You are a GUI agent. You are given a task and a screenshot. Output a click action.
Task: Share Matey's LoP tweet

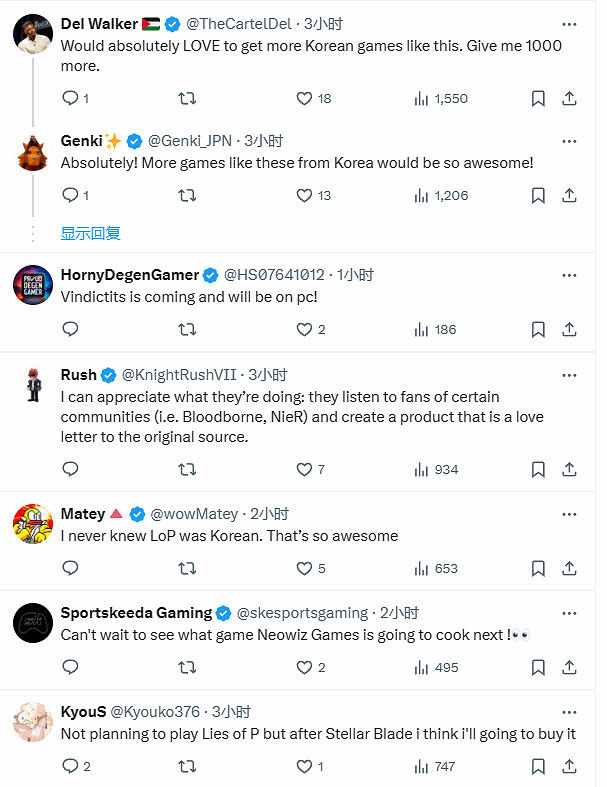pos(569,568)
